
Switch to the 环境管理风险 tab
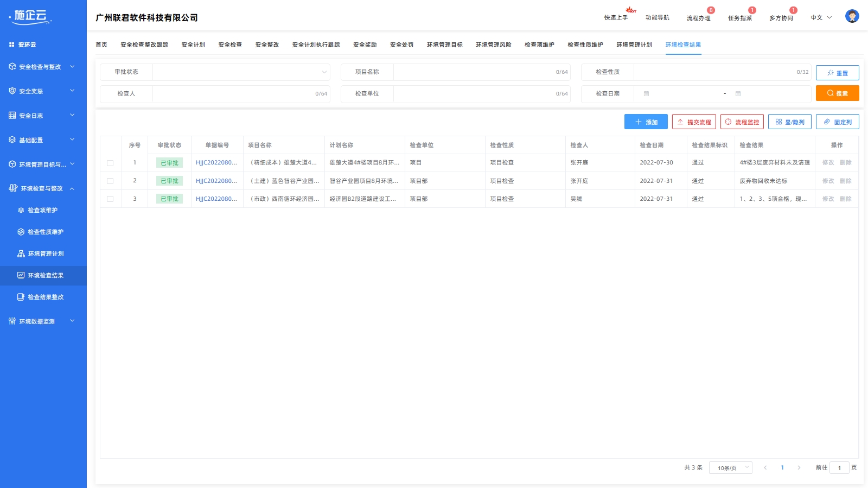(494, 45)
